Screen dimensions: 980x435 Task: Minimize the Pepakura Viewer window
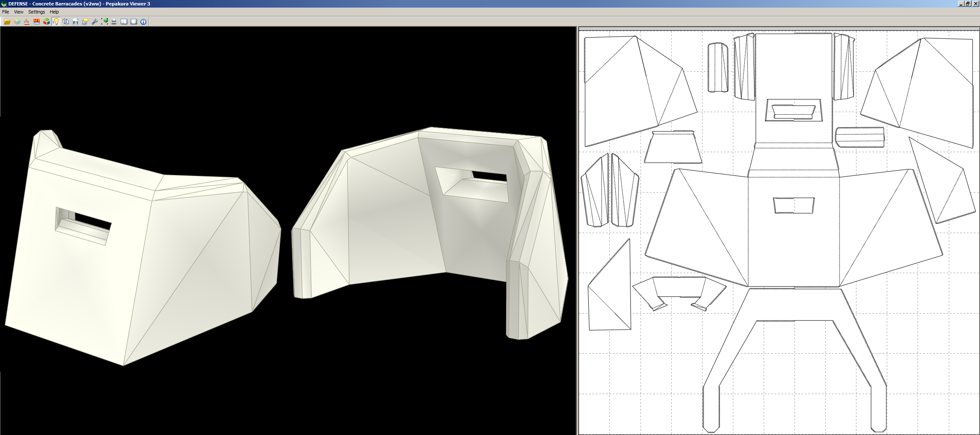click(961, 3)
